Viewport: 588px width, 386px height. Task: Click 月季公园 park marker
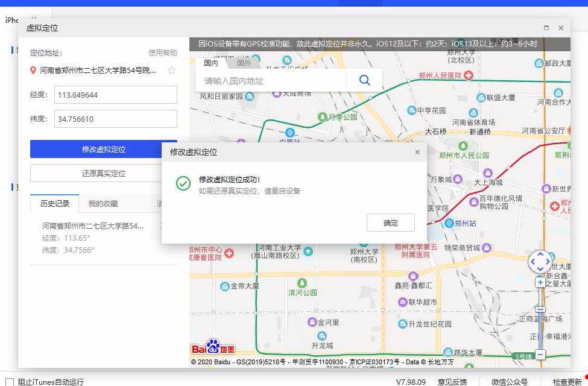322,117
